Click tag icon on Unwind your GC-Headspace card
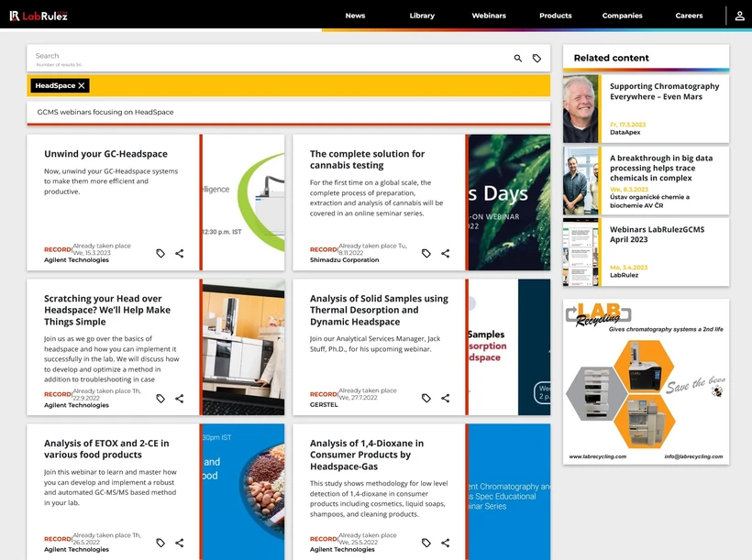The height and width of the screenshot is (560, 752). [x=160, y=253]
